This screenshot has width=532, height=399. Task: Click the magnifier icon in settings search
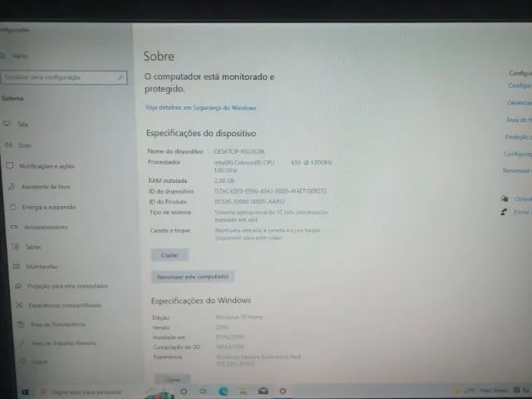click(x=121, y=77)
